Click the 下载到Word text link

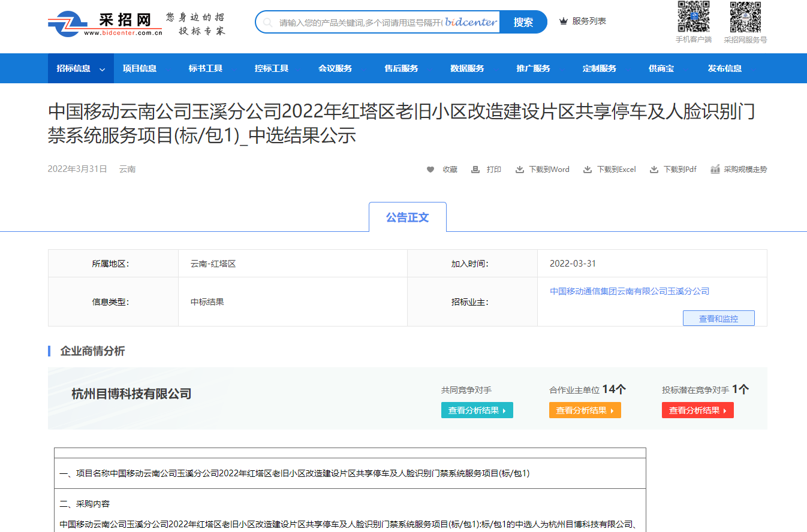point(549,170)
